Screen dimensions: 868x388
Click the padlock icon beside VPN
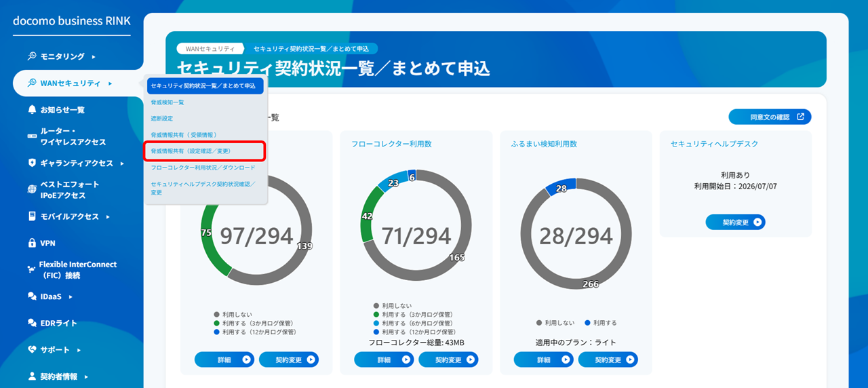32,243
